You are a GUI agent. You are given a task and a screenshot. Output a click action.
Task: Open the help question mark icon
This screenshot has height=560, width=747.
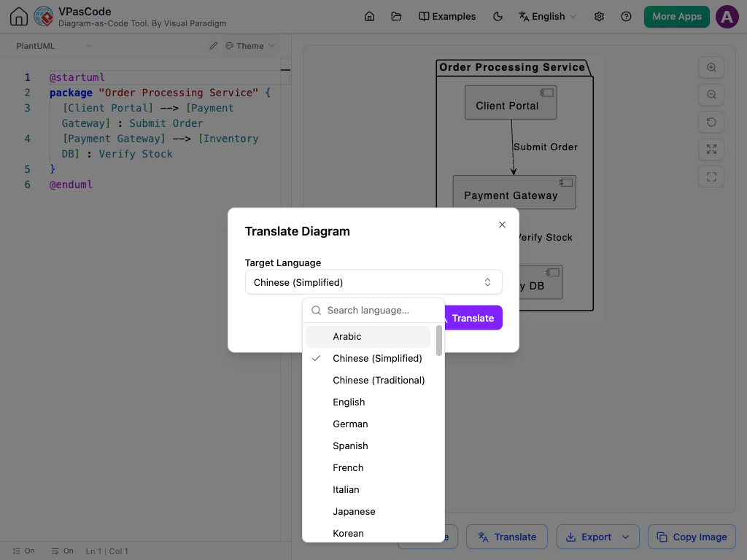(x=626, y=16)
